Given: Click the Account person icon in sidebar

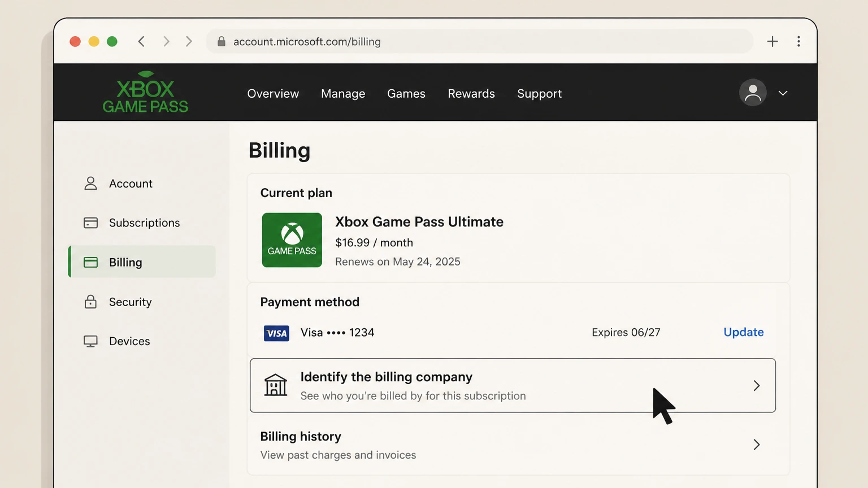Looking at the screenshot, I should pos(90,184).
